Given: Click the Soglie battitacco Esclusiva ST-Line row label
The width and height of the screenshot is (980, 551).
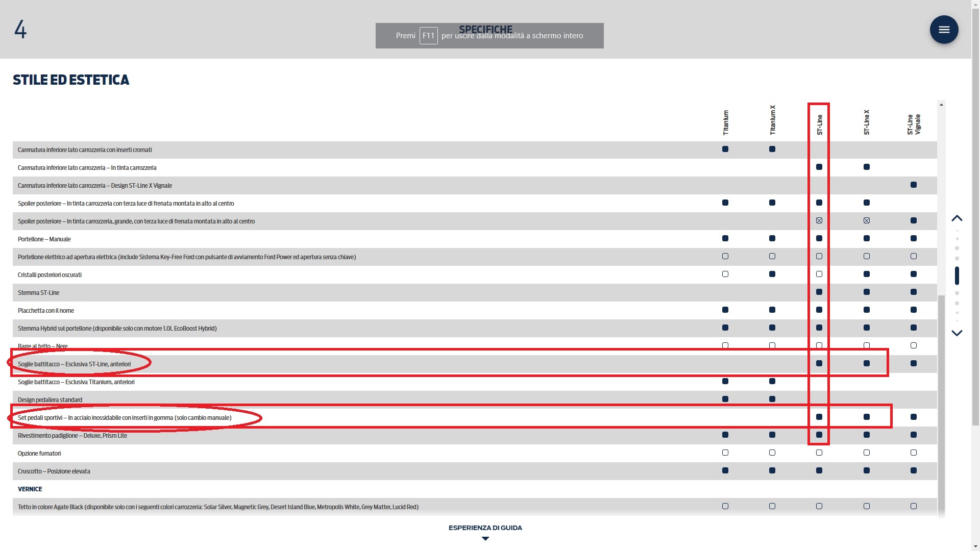Looking at the screenshot, I should [x=74, y=364].
